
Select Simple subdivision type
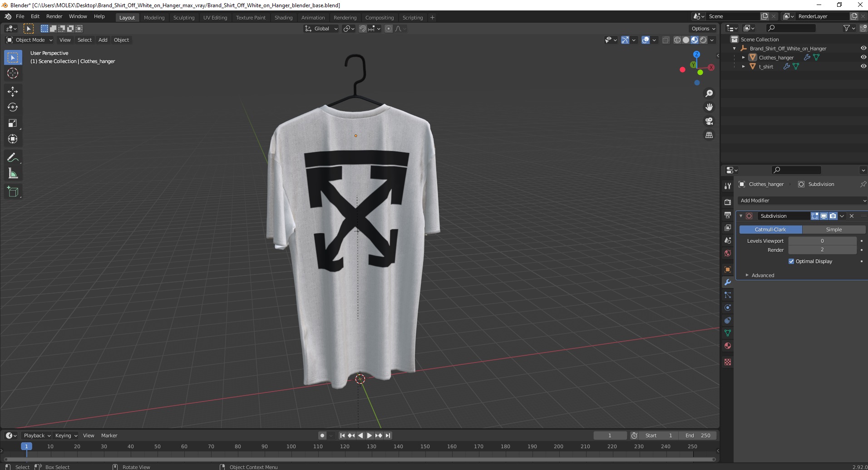(x=834, y=230)
